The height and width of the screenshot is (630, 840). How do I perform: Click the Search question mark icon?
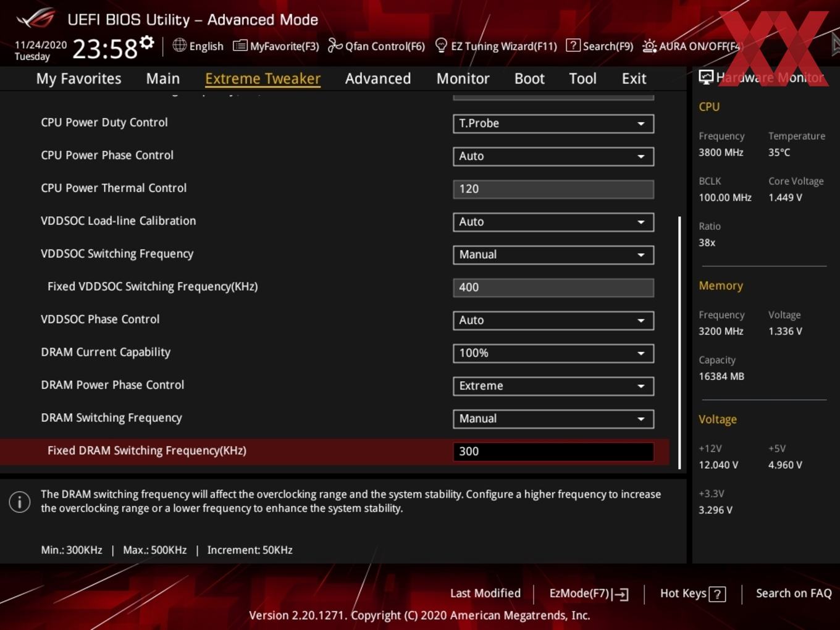pyautogui.click(x=573, y=45)
